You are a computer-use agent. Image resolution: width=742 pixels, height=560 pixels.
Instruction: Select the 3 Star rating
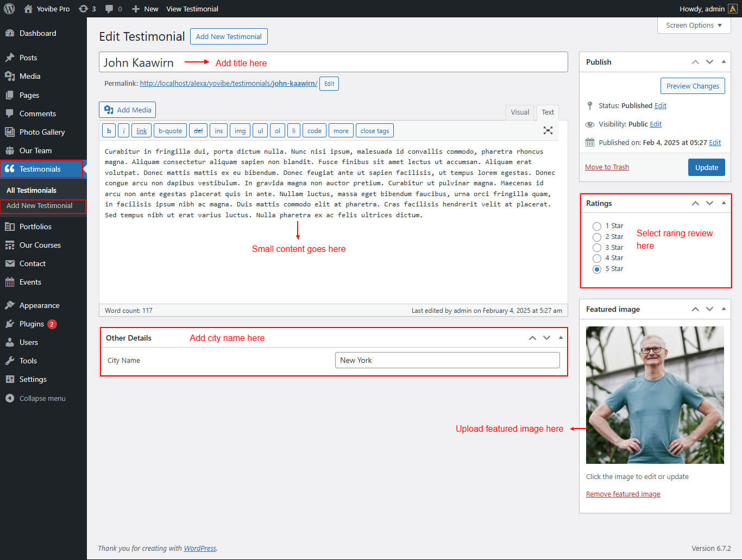click(x=597, y=248)
